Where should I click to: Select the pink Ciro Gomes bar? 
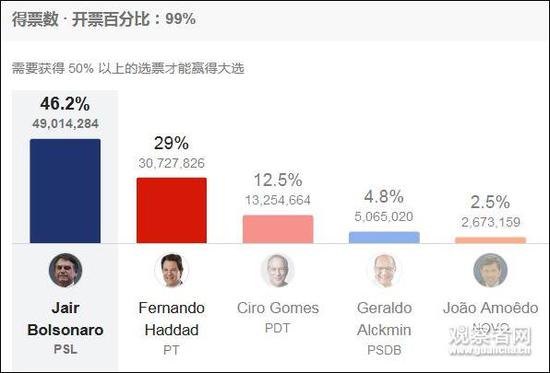click(278, 229)
